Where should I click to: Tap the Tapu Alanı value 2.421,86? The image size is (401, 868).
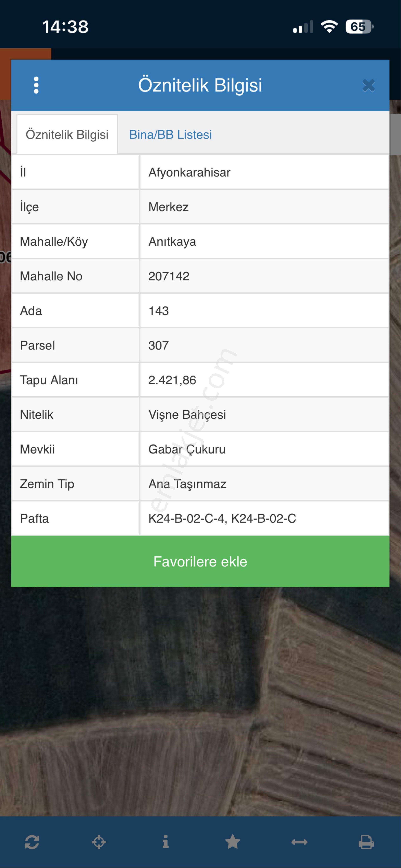[x=172, y=380]
